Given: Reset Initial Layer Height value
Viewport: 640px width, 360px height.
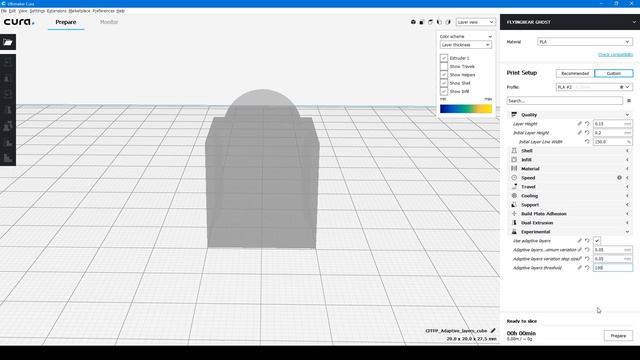Looking at the screenshot, I should coord(587,133).
